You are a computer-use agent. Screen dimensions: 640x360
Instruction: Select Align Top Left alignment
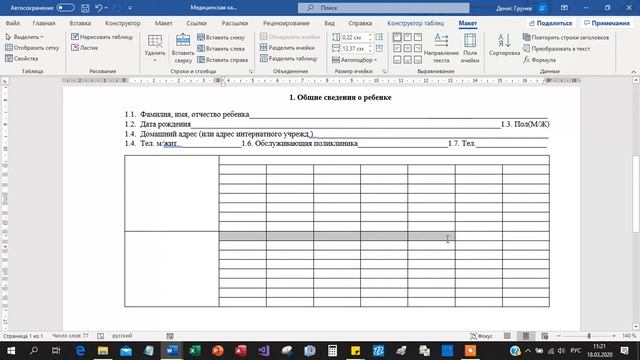[x=397, y=37]
